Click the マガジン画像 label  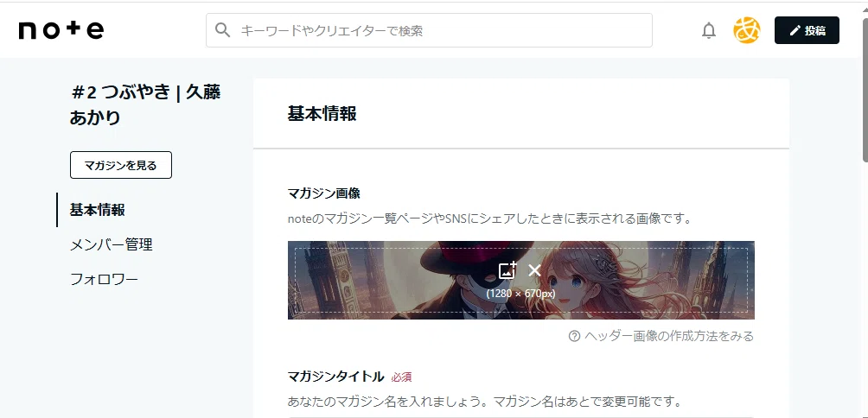[324, 193]
